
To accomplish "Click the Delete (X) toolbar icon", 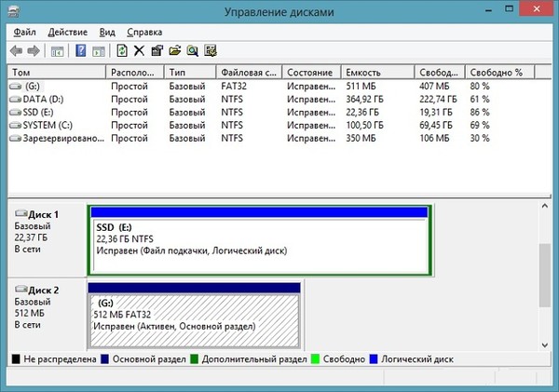I will click(x=139, y=50).
